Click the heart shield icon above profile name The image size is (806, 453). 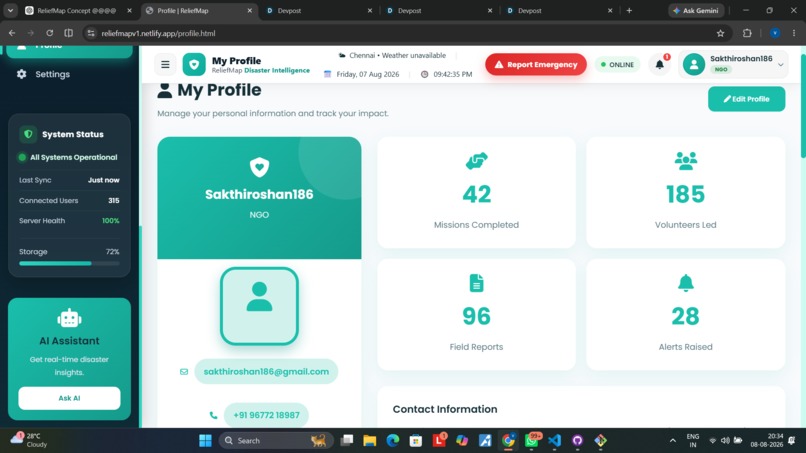tap(259, 167)
